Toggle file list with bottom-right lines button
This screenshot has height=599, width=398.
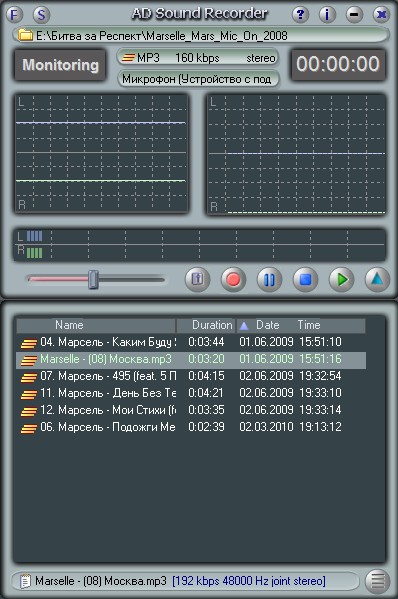(377, 581)
